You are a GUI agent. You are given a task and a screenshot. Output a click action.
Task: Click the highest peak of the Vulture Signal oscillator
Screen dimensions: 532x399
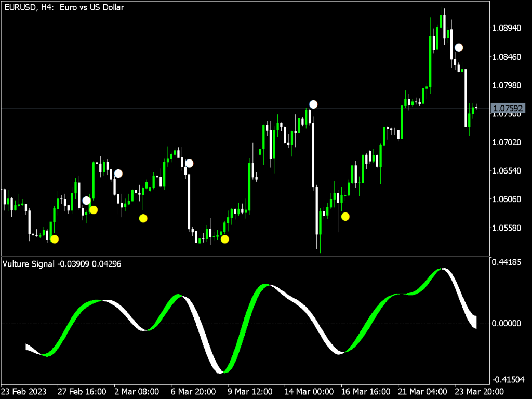tap(443, 269)
